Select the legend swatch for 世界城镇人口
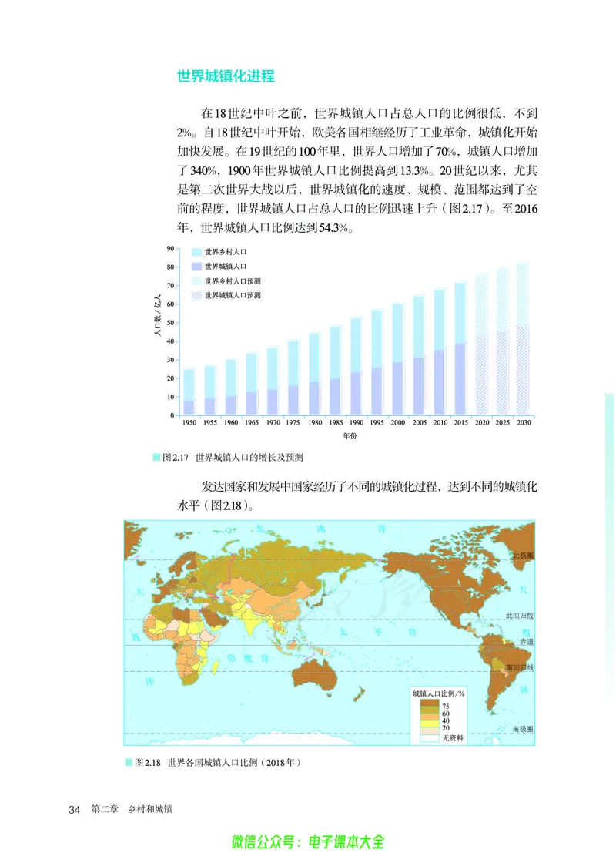Image resolution: width=616 pixels, height=863 pixels. point(196,267)
